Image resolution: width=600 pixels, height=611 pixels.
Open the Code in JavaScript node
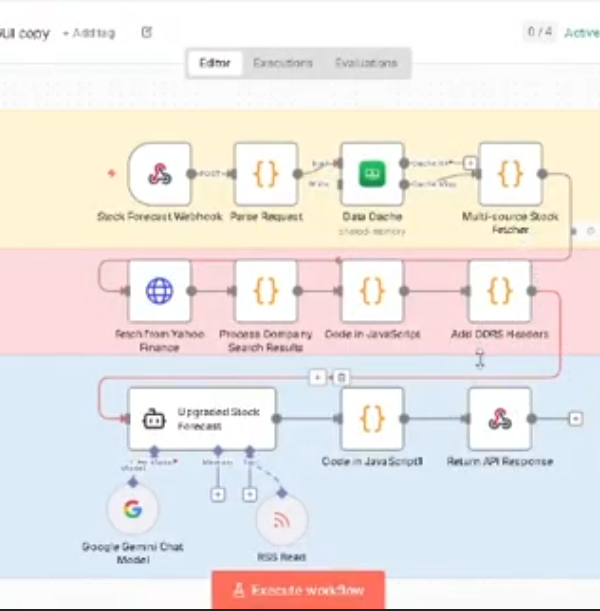[372, 291]
